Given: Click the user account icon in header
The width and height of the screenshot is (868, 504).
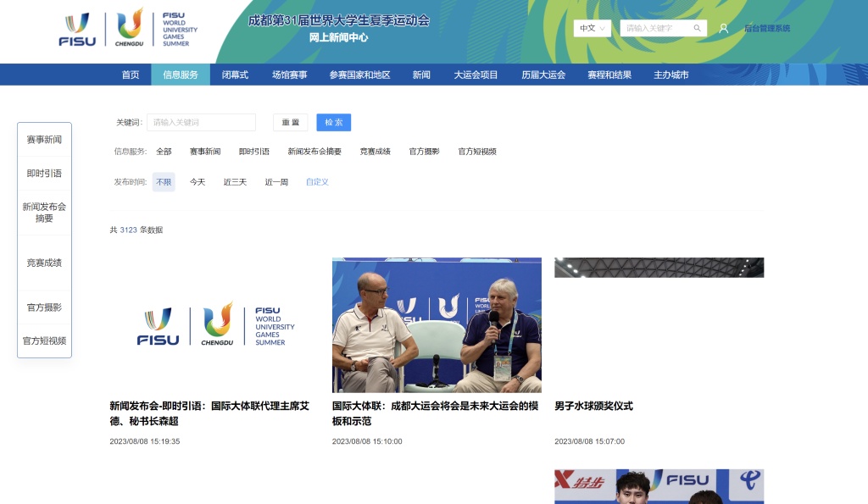Looking at the screenshot, I should (x=723, y=28).
